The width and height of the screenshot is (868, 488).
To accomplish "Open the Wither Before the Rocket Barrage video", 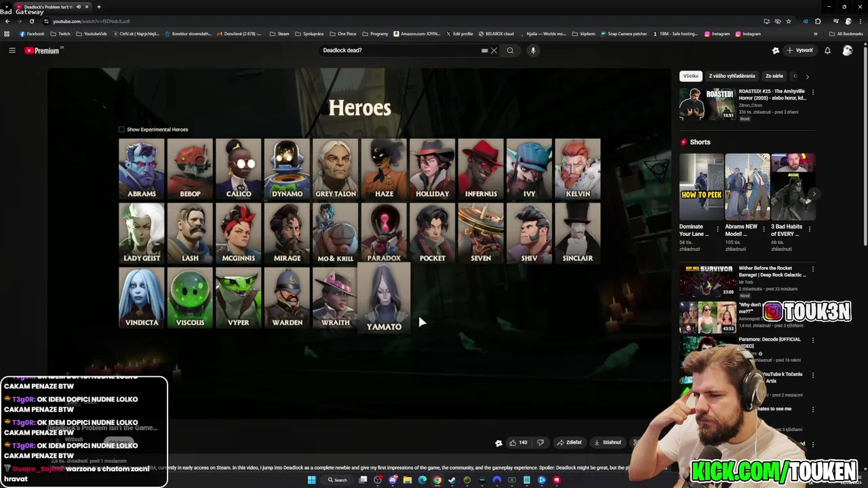I will click(707, 281).
